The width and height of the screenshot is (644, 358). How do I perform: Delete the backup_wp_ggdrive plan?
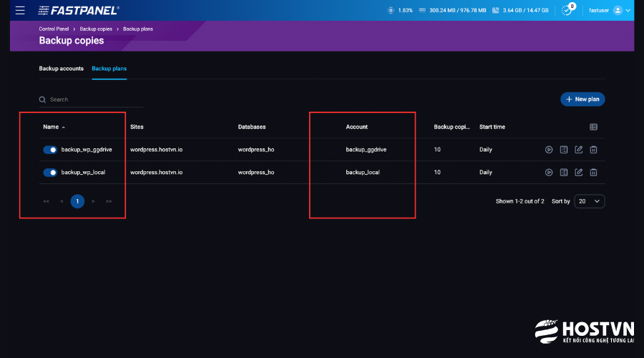pyautogui.click(x=593, y=150)
